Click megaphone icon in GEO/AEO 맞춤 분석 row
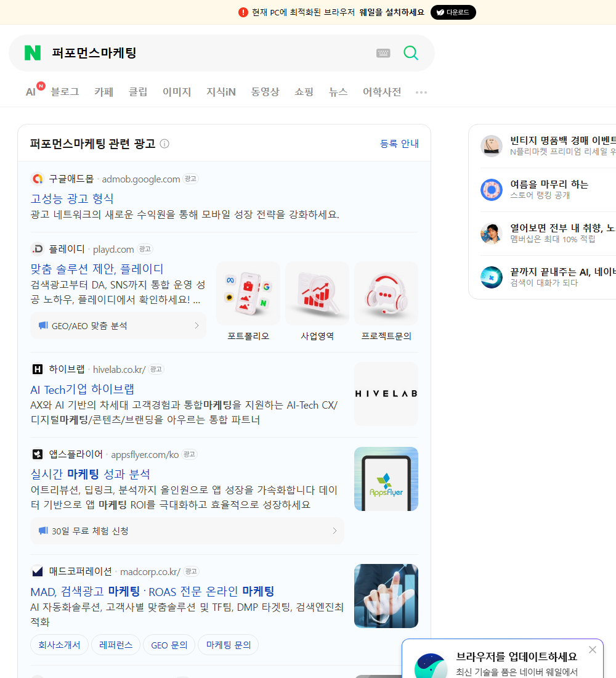 (x=43, y=325)
